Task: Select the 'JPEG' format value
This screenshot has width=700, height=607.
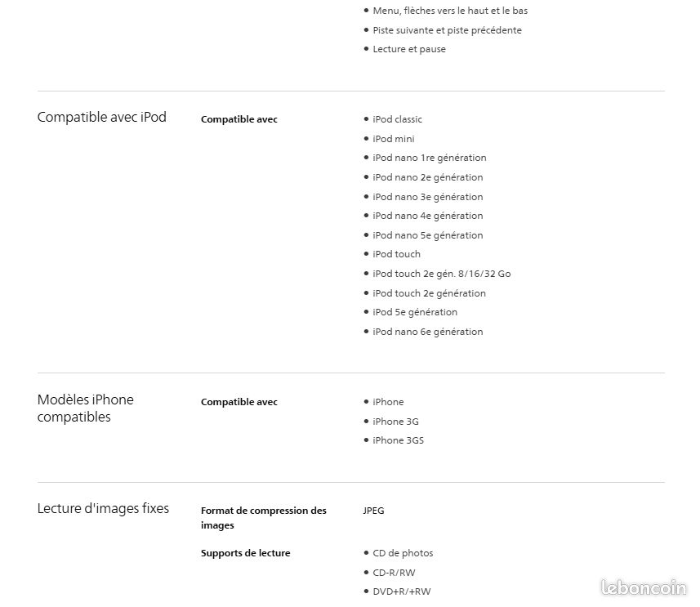Action: [x=373, y=511]
